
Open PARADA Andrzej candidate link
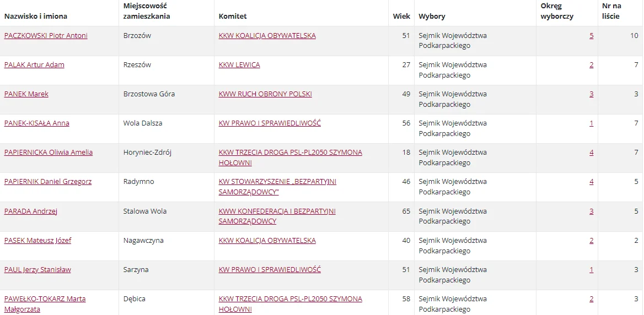[30, 211]
